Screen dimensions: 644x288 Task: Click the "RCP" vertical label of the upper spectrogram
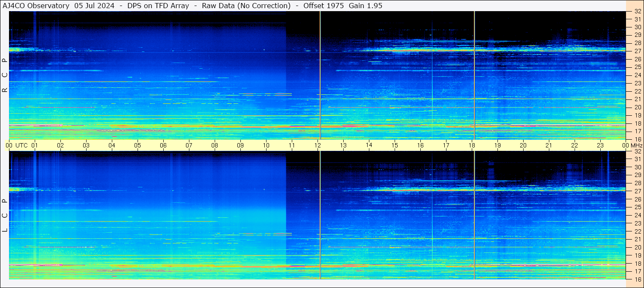click(x=5, y=75)
